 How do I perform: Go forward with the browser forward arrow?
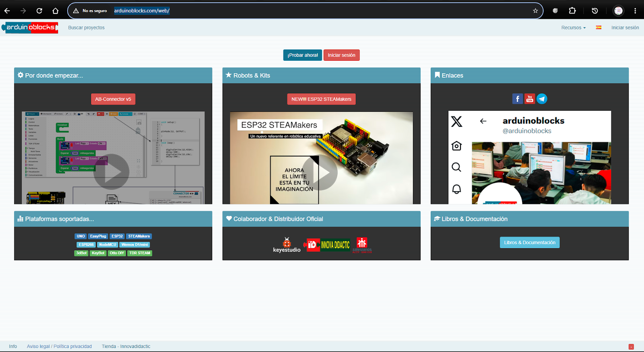(x=23, y=11)
